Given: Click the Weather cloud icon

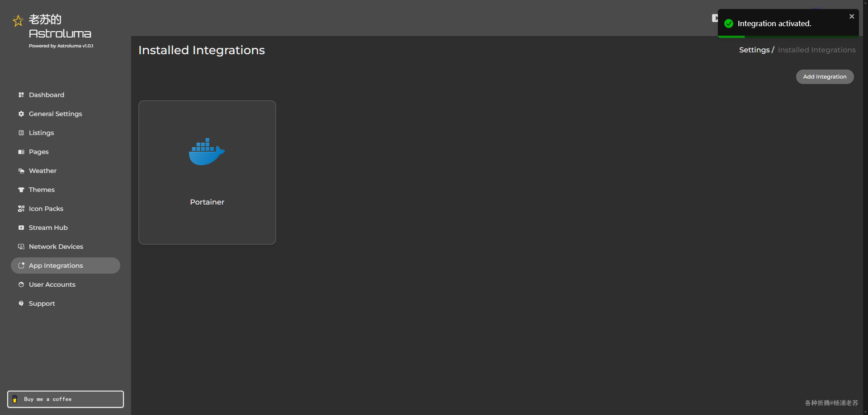Looking at the screenshot, I should coord(21,171).
